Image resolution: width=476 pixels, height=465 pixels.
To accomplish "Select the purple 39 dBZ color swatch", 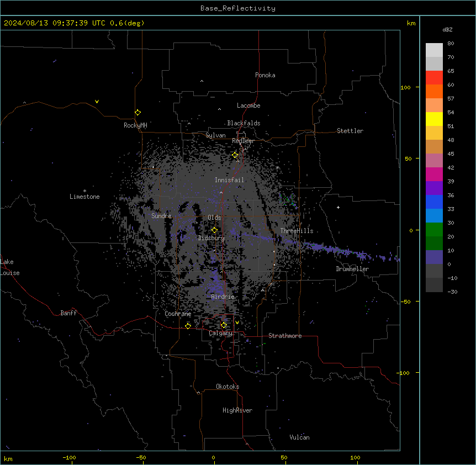I will pos(434,188).
